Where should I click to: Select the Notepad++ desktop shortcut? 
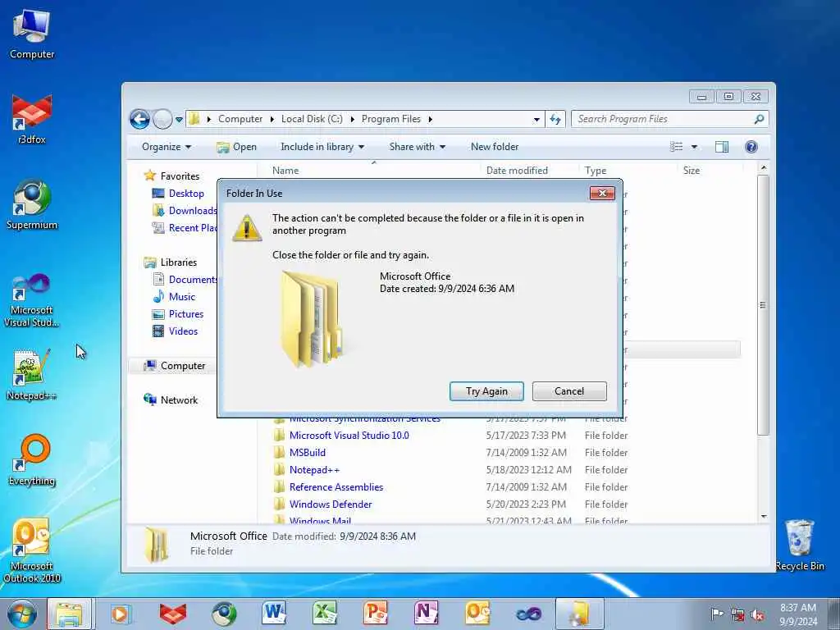[32, 375]
